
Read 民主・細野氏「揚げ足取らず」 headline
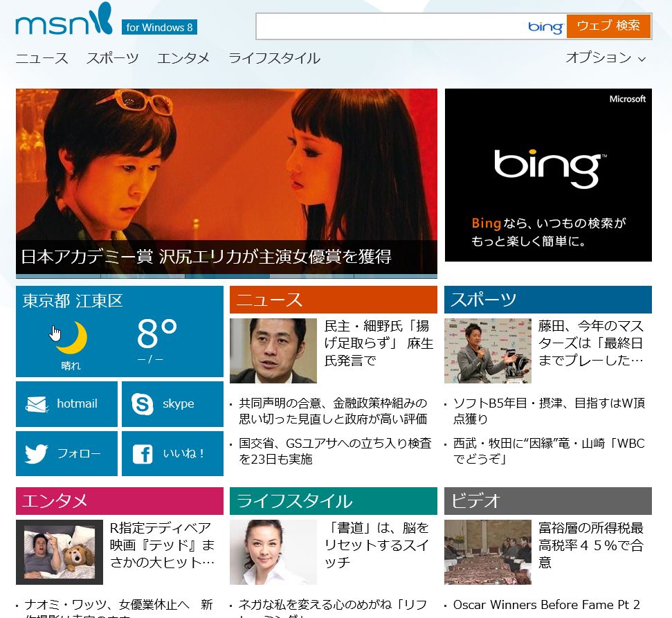point(379,343)
